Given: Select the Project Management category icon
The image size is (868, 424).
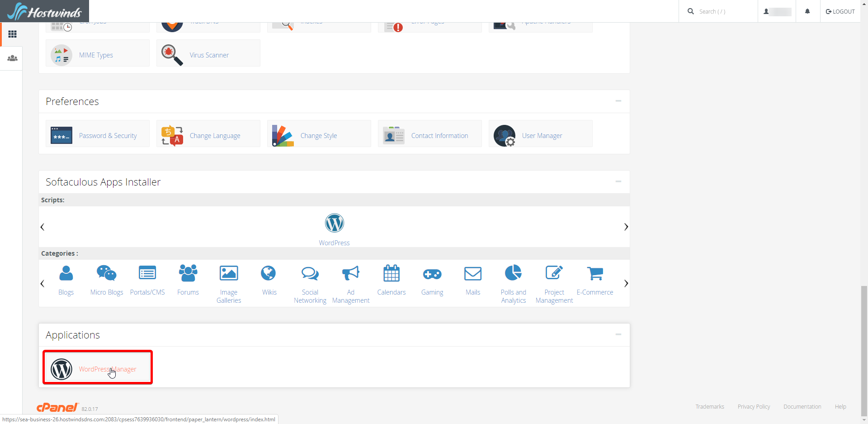Looking at the screenshot, I should 554,273.
